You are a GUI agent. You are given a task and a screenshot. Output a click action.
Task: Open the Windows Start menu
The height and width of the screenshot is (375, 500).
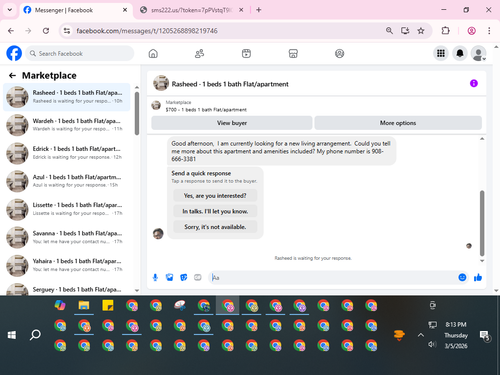click(12, 335)
